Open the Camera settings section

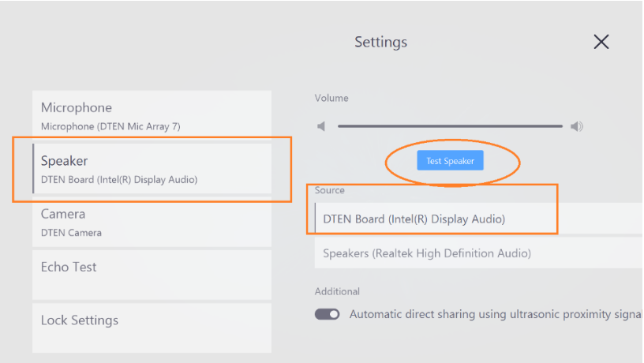point(152,223)
